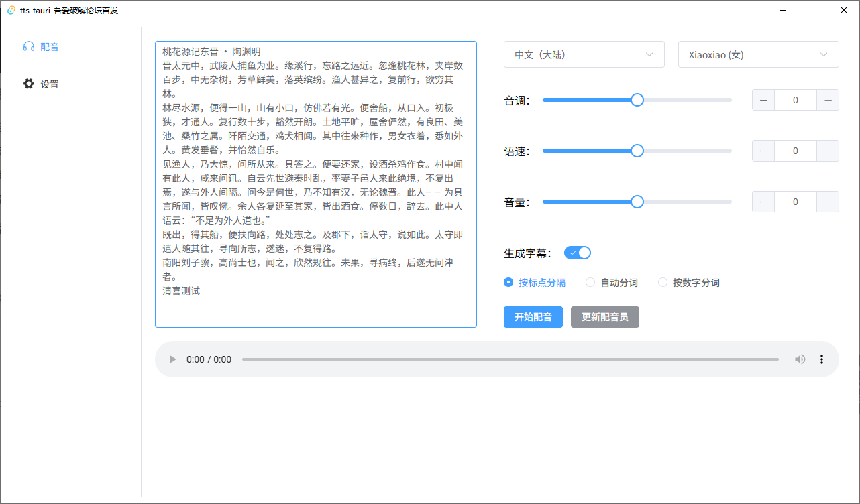Screen dimensions: 860x504
Task: Choose the 按数字分词 radio option
Action: tap(663, 282)
